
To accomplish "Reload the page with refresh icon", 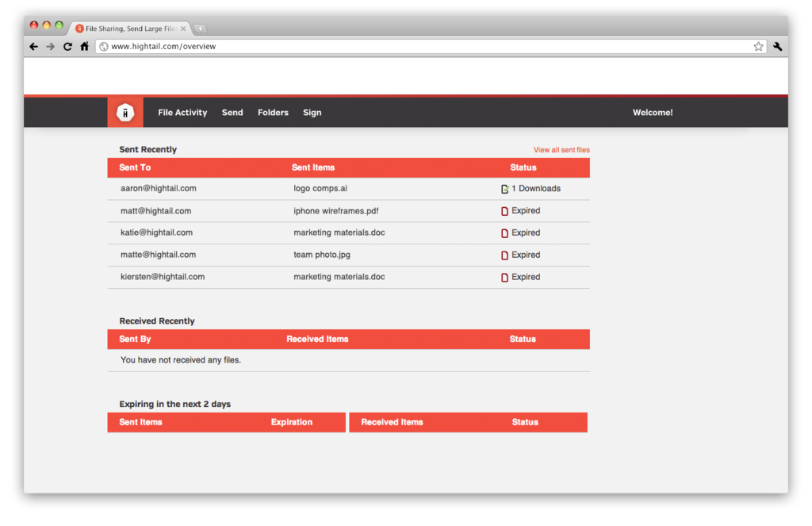I will (x=67, y=47).
